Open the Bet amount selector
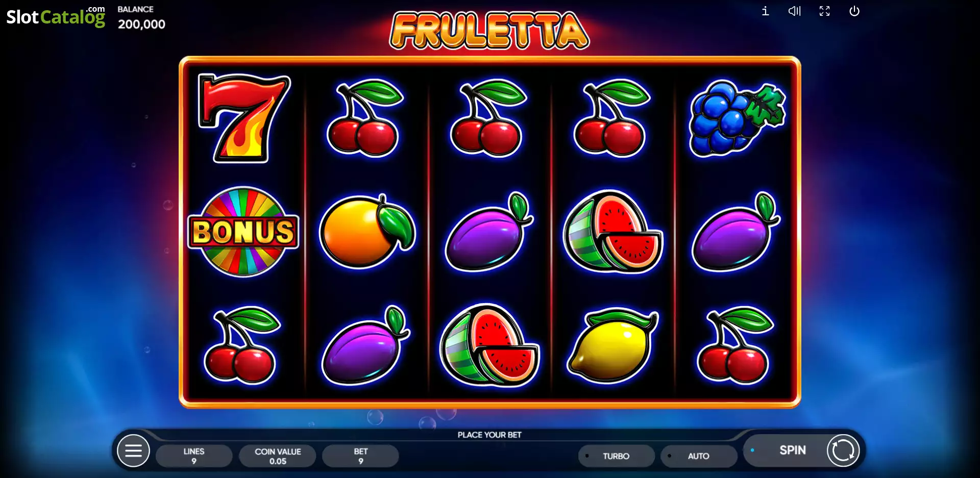Viewport: 980px width, 478px height. [x=360, y=456]
